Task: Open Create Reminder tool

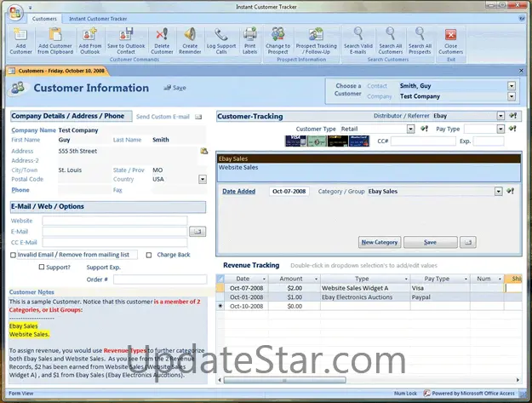Action: coord(190,35)
